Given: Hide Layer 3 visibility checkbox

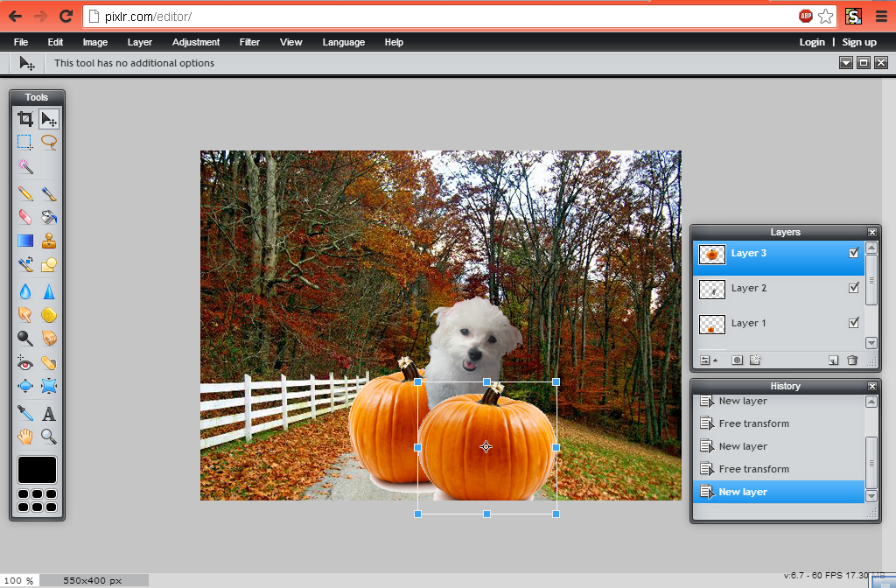Looking at the screenshot, I should 854,253.
